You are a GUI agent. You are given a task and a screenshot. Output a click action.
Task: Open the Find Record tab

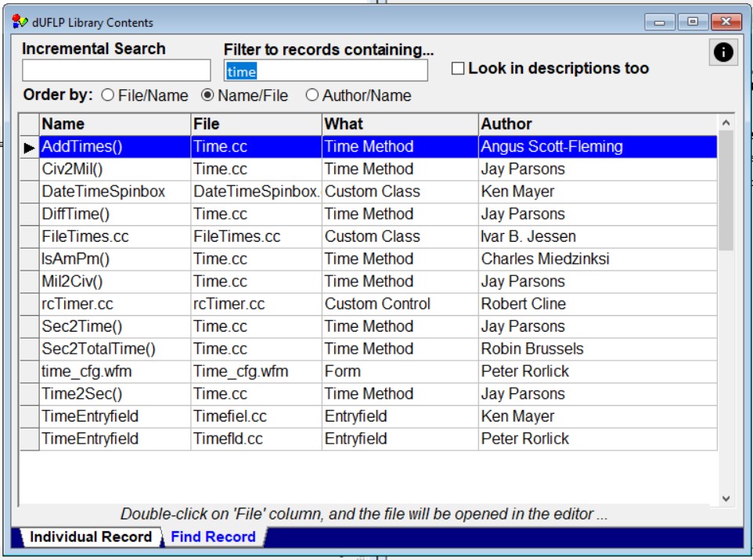pyautogui.click(x=213, y=537)
